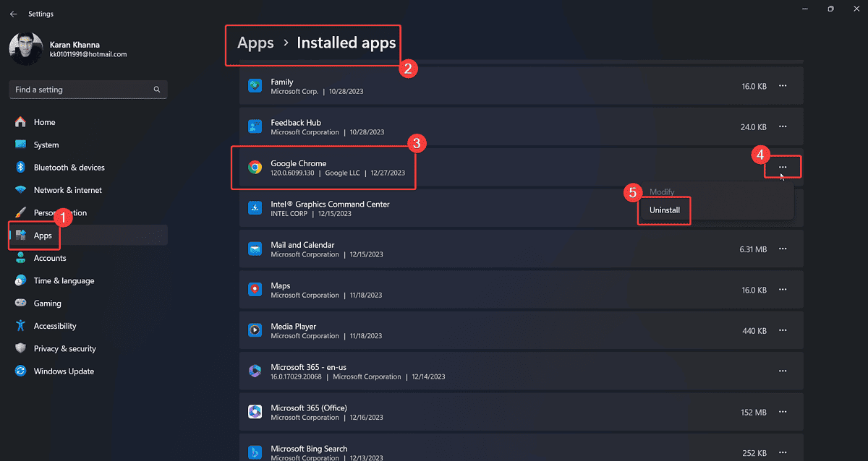Viewport: 868px width, 461px height.
Task: Click the Home house icon
Action: [x=20, y=122]
